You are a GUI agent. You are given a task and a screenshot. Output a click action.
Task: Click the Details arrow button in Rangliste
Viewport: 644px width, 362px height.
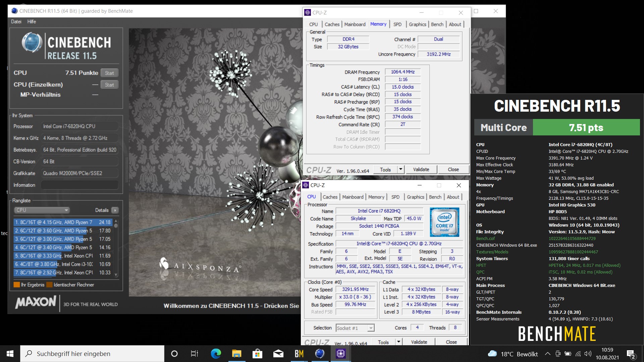[115, 210]
